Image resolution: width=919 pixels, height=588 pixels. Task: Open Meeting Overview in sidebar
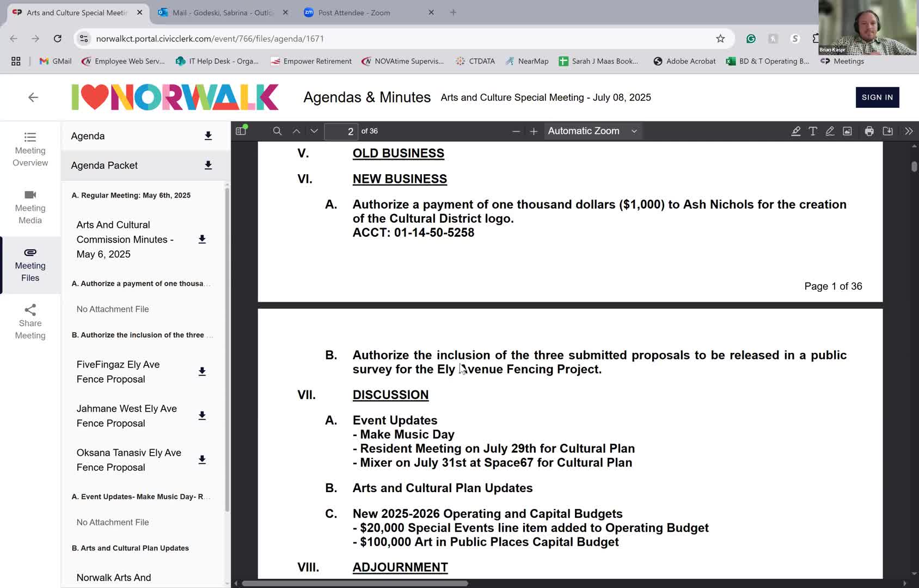30,149
